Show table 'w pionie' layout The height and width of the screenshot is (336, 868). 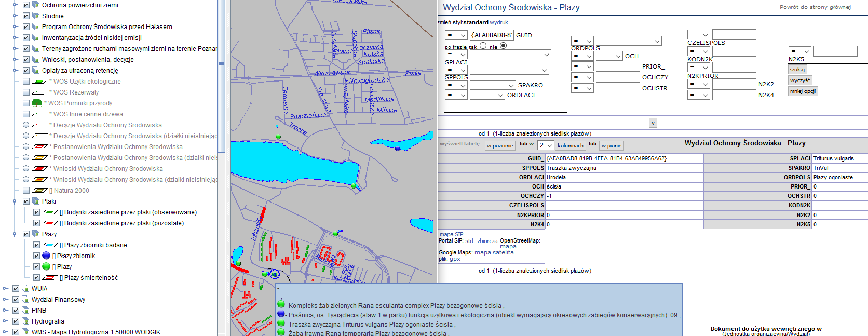(611, 146)
